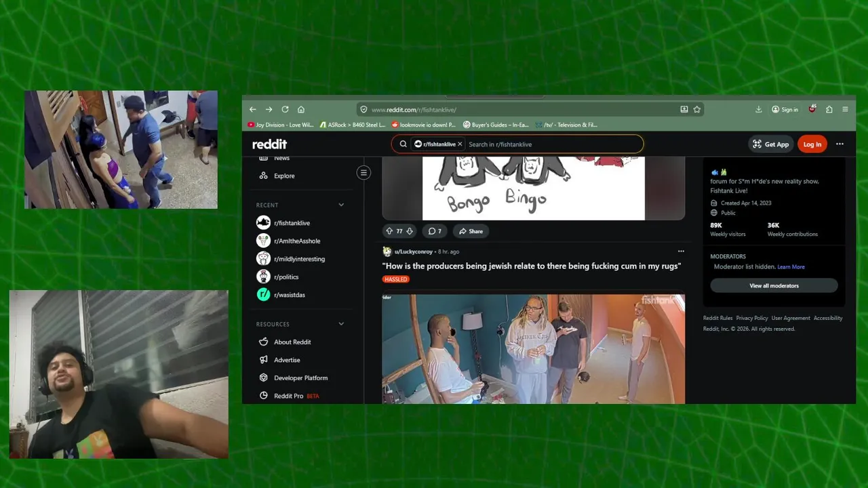
Task: Click the Get App button
Action: 770,144
